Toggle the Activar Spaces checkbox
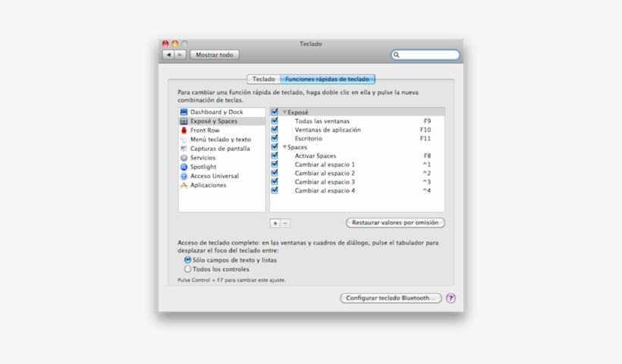 tap(275, 155)
